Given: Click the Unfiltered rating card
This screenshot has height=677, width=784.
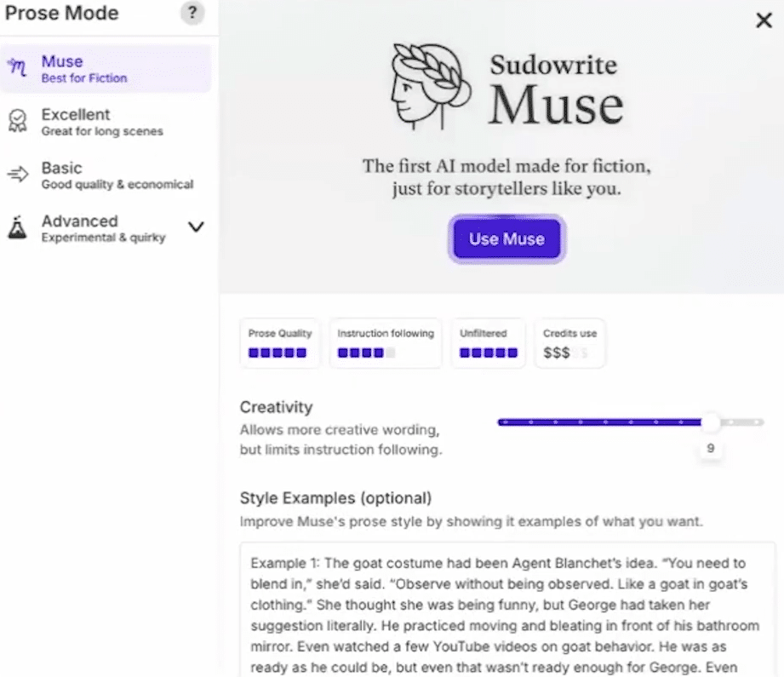Looking at the screenshot, I should tap(488, 344).
